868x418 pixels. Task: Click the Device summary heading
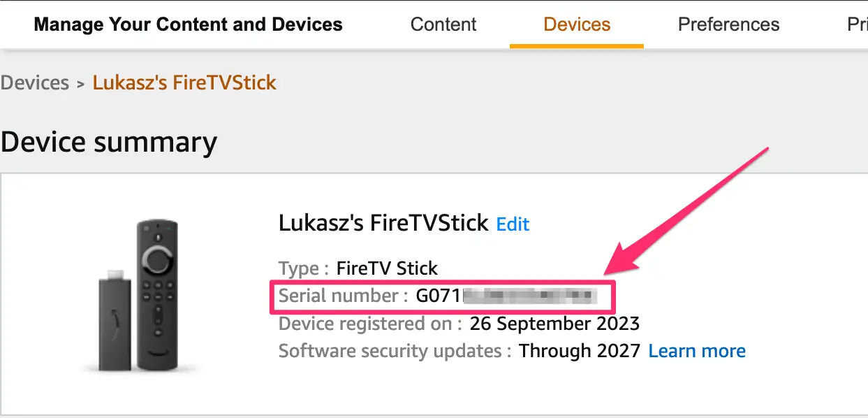109,142
